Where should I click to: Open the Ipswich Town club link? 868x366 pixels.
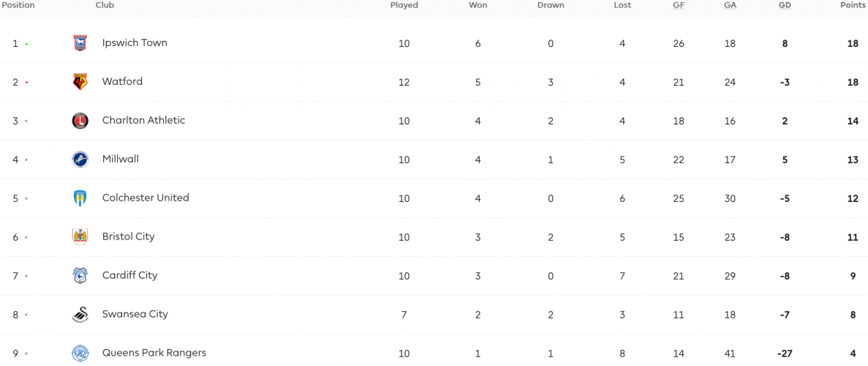135,42
